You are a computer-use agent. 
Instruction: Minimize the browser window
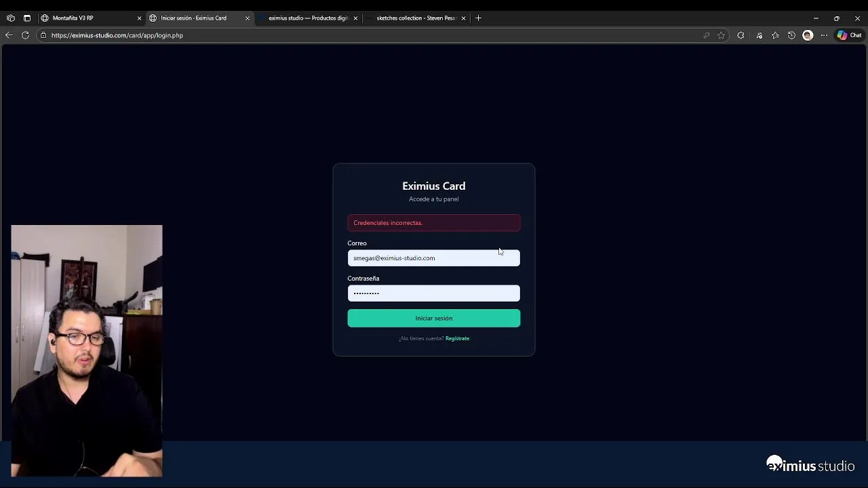click(x=816, y=18)
